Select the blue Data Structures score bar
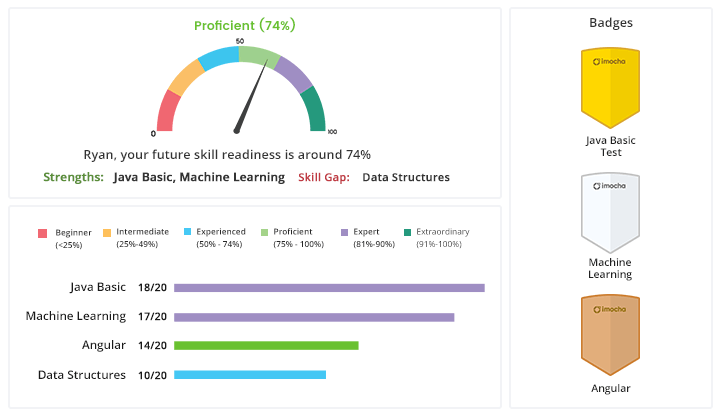720x420 pixels. point(250,375)
